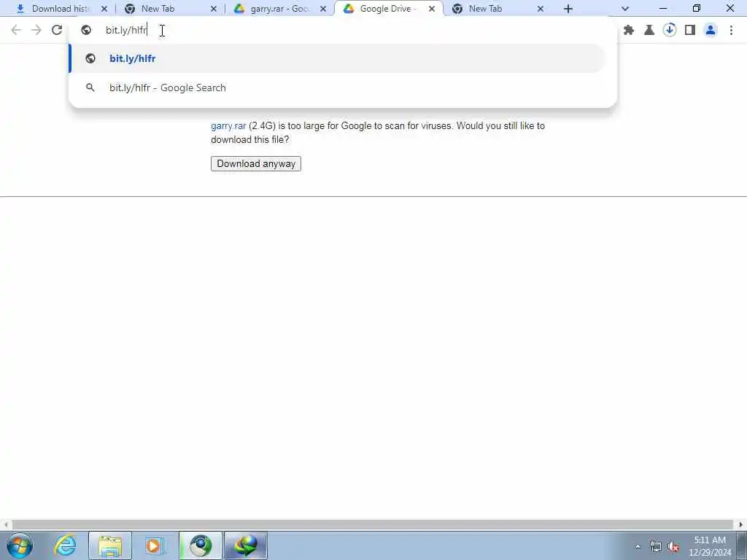Open Windows Media Player taskbar icon
747x560 pixels.
155,545
